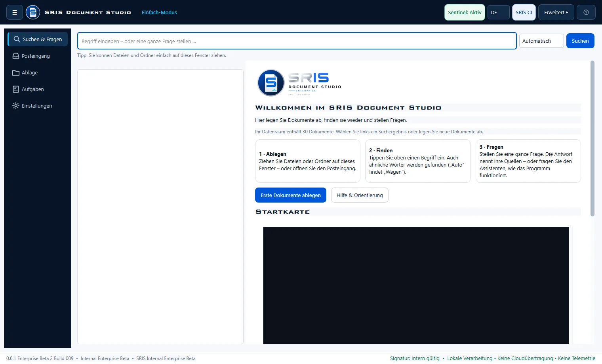Click the Startkarte heading
Viewport: 602px width, 364px height.
[283, 212]
